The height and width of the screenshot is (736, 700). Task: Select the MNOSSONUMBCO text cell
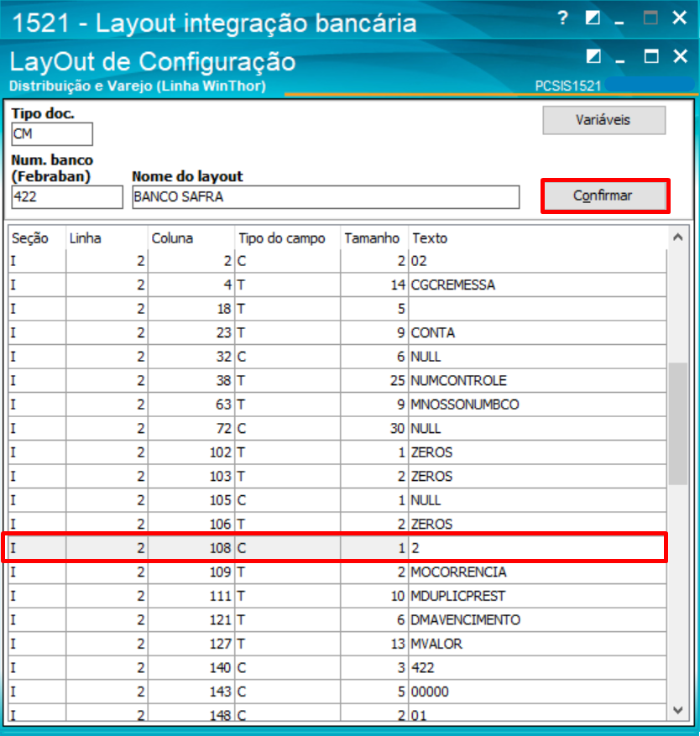click(537, 405)
